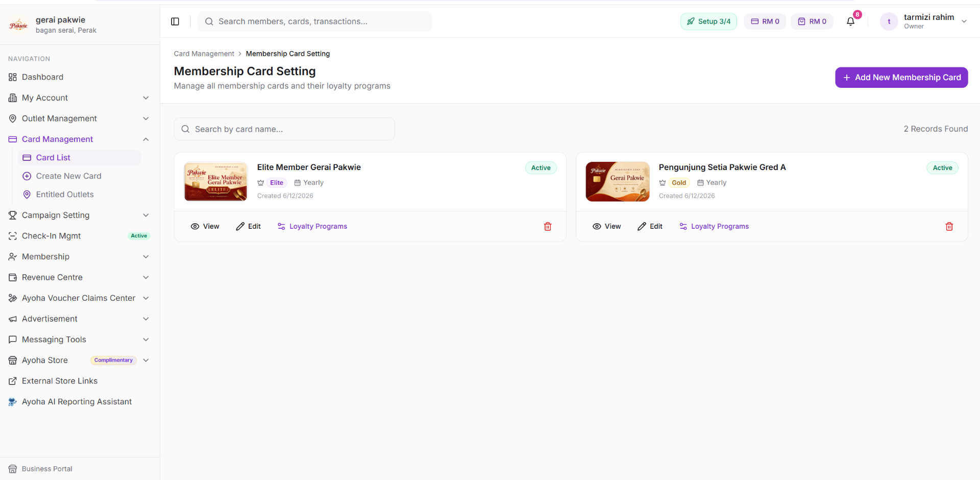Click the global search members field
This screenshot has height=480, width=980.
315,21
